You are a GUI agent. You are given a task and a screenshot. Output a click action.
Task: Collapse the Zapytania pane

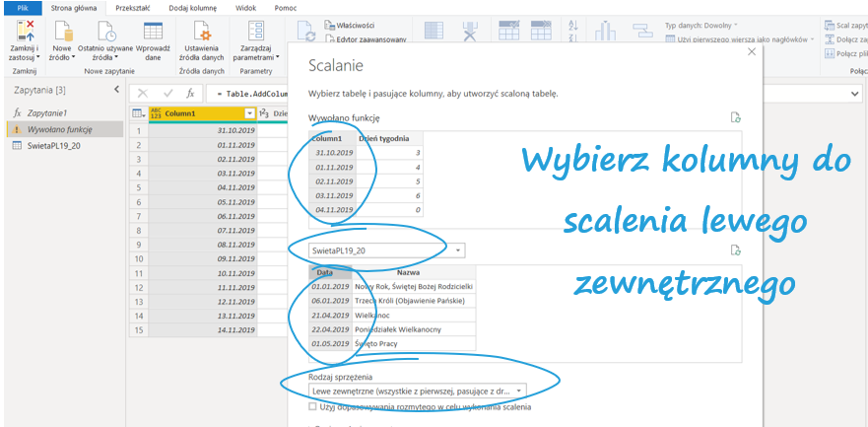(117, 90)
